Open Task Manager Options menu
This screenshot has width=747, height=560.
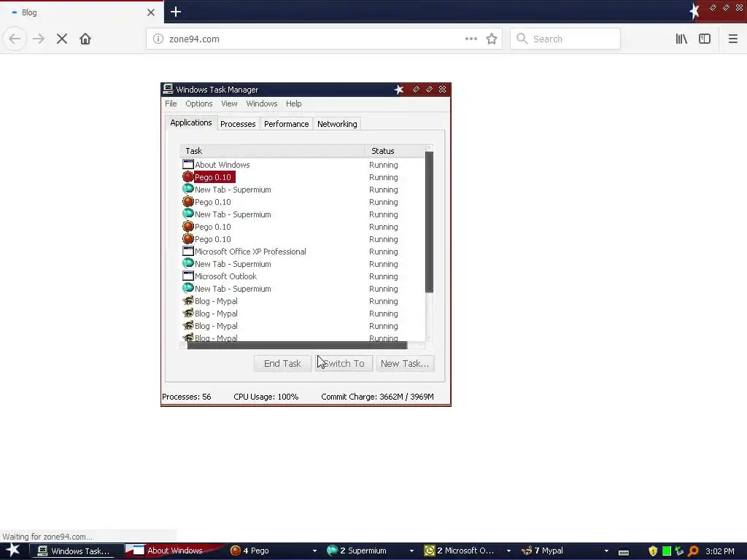[x=198, y=104]
